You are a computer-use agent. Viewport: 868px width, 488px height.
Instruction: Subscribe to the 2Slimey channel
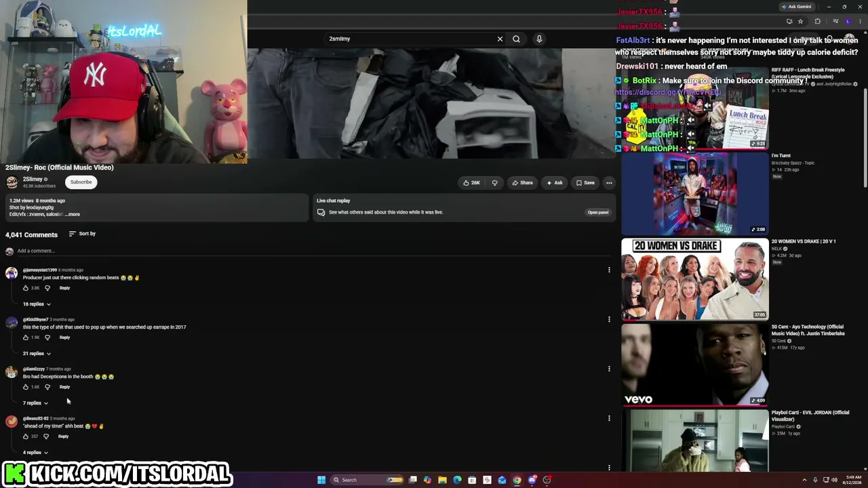pos(81,182)
